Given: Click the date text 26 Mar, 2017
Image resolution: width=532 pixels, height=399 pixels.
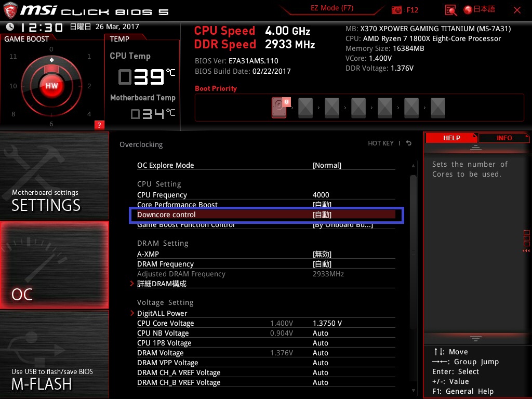Looking at the screenshot, I should (x=117, y=26).
